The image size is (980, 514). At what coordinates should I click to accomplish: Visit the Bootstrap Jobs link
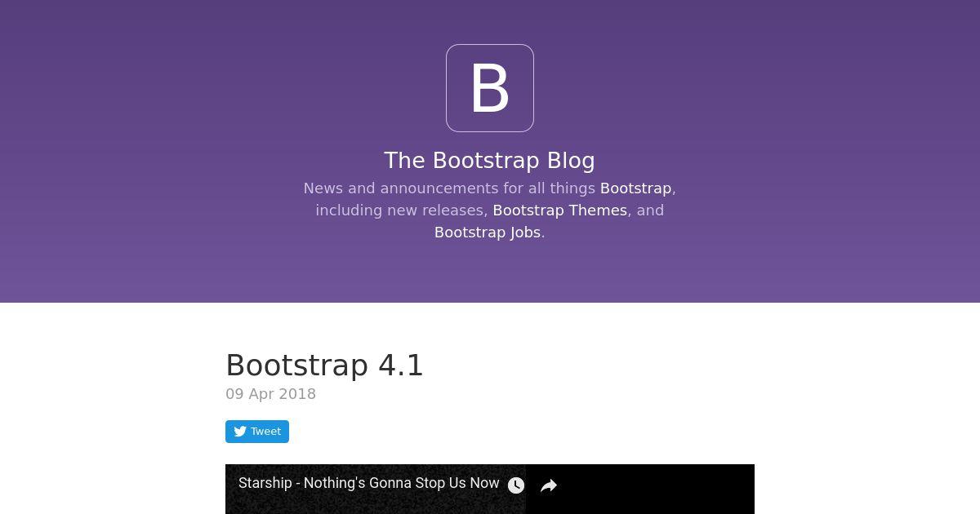pos(488,233)
